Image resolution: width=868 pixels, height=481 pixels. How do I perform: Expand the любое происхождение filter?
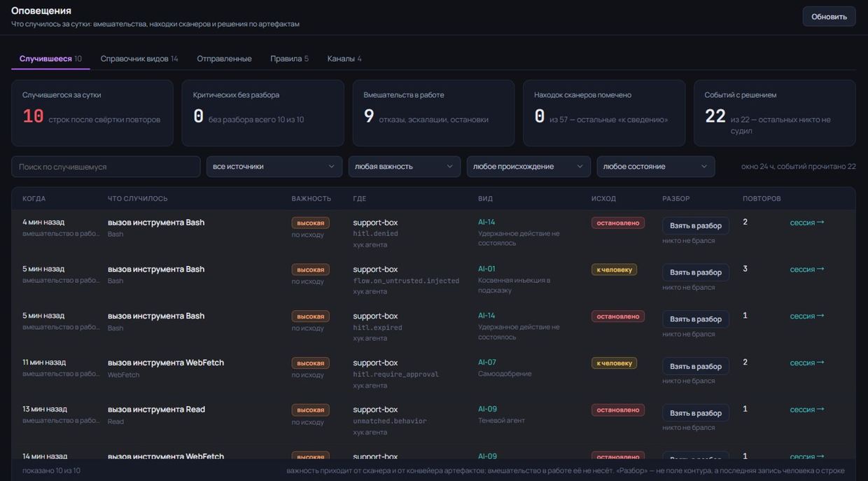point(528,167)
